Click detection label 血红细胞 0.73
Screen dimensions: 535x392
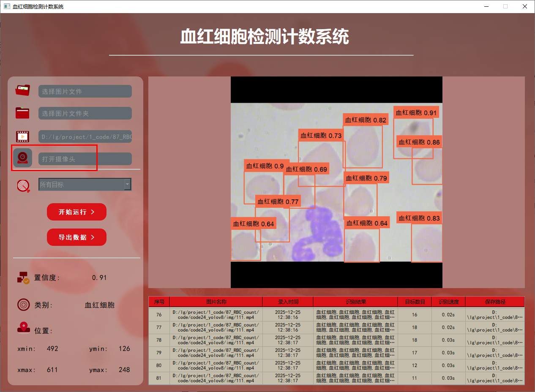pos(321,135)
